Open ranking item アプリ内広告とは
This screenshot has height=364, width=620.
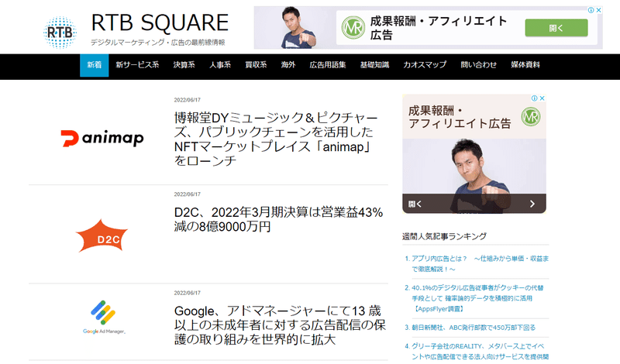pos(480,263)
